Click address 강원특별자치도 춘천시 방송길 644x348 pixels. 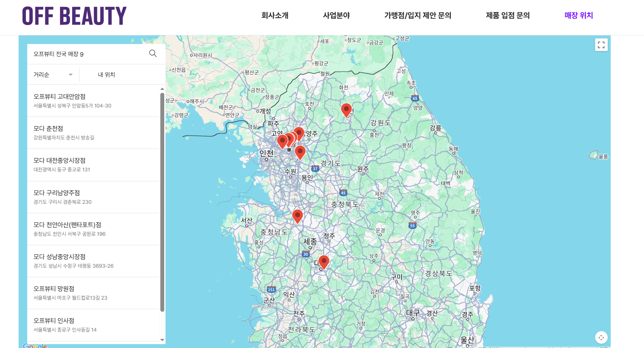[64, 138]
